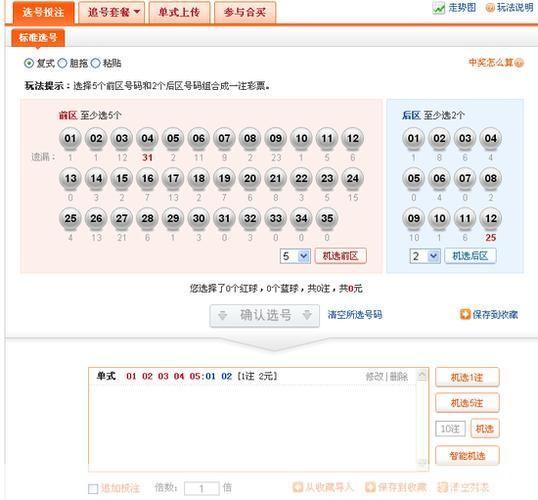This screenshot has height=500, width=538.
Task: Click the 单式 01 02 03 04 05 bet entry
Action: [252, 376]
